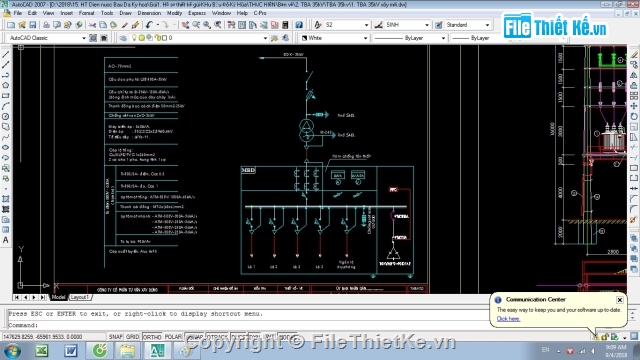Toggle GRID display in status bar
The width and height of the screenshot is (640, 360).
[x=132, y=337]
